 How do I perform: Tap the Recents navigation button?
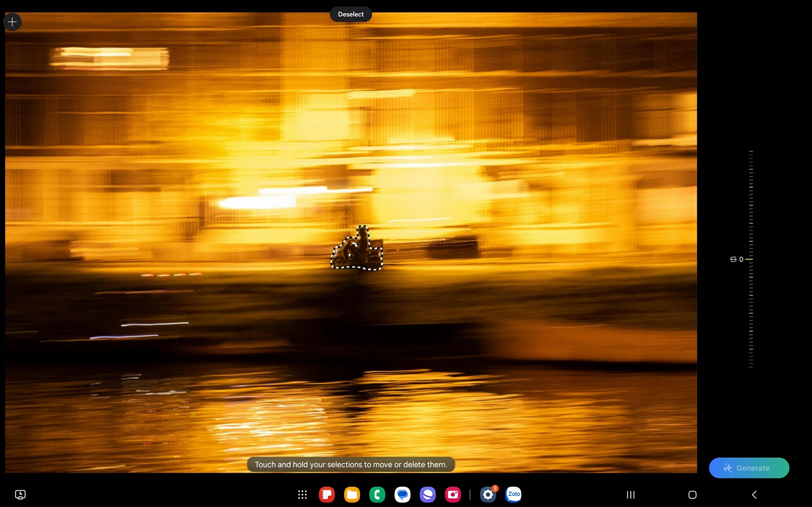point(630,495)
